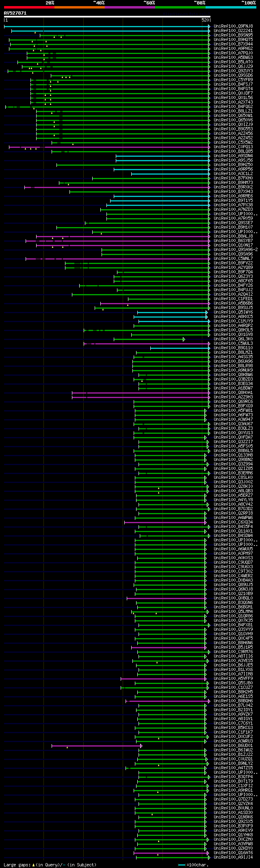Viewport: 260px width, 868px height.
Task: Open the UniRef100_Q01L56 hit label
Action: [x=233, y=97]
